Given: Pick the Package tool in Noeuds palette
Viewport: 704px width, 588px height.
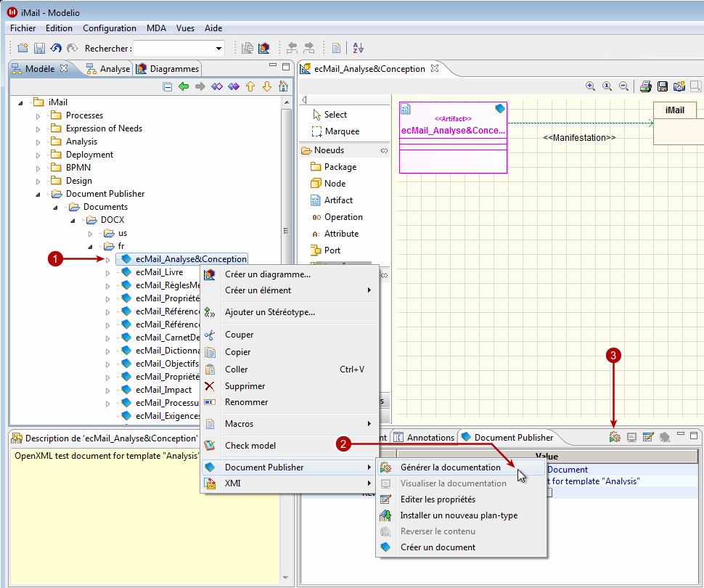Looking at the screenshot, I should click(334, 167).
